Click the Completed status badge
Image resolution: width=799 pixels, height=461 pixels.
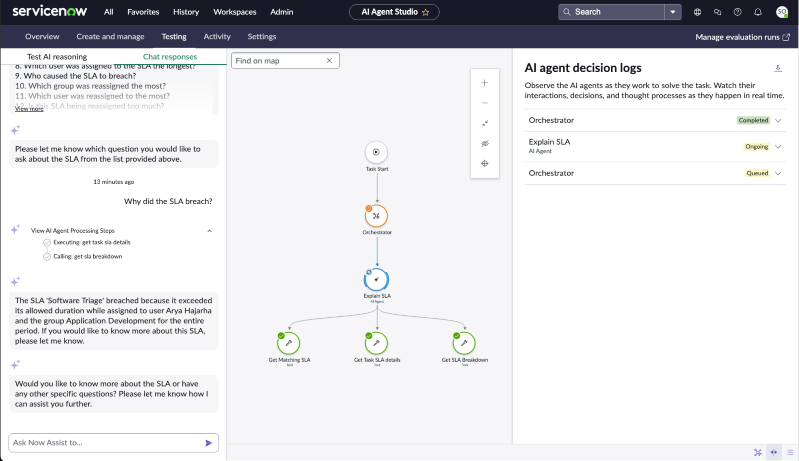click(x=753, y=121)
